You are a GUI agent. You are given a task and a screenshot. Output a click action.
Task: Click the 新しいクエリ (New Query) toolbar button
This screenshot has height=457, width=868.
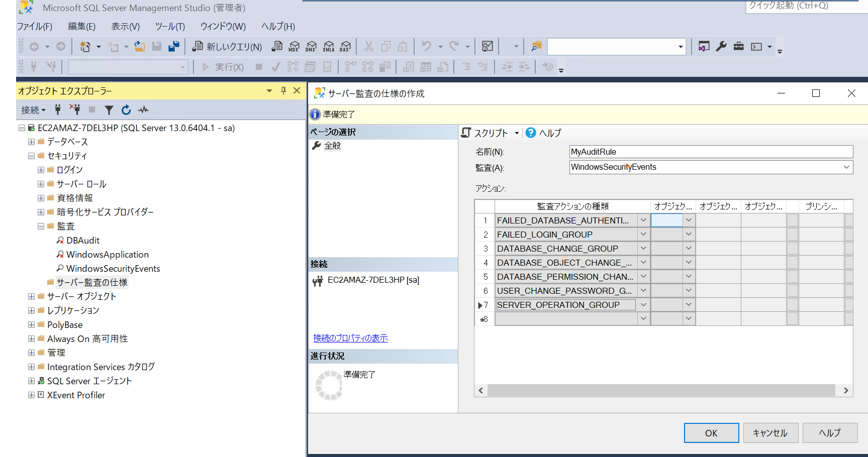point(228,47)
